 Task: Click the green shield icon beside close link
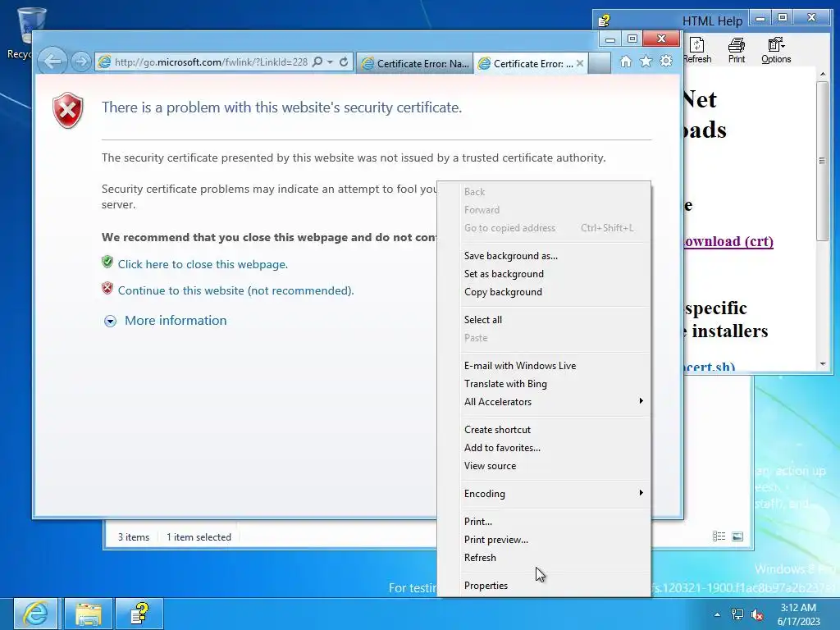107,262
